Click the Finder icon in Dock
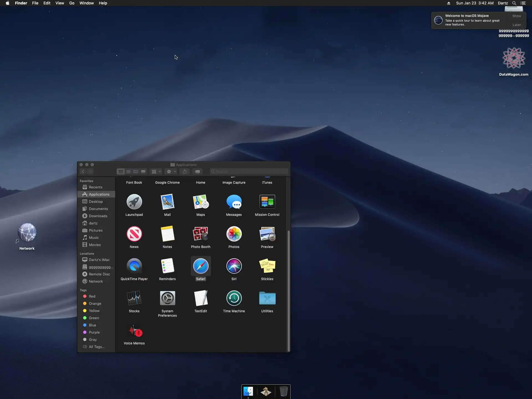 [x=248, y=392]
